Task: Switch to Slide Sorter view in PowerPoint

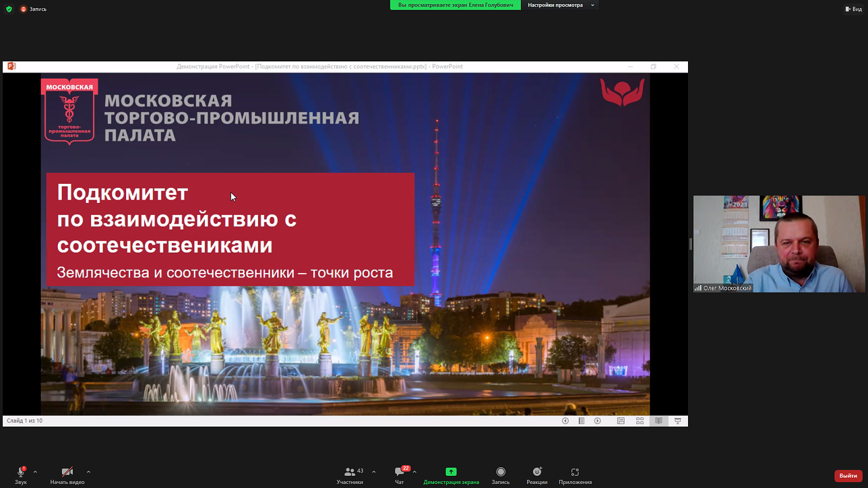Action: point(639,421)
